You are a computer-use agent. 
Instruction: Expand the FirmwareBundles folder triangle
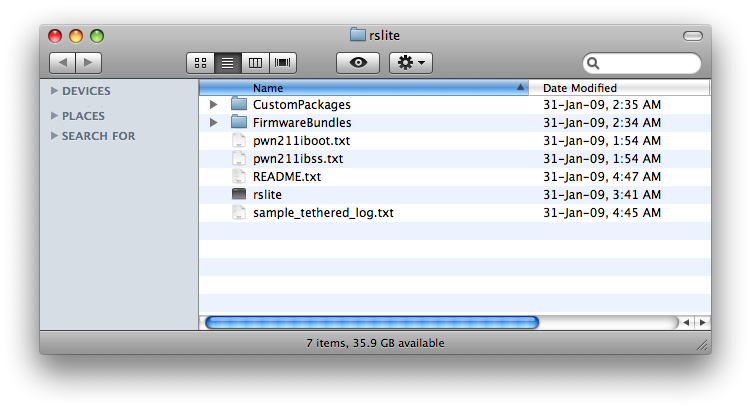(x=213, y=123)
